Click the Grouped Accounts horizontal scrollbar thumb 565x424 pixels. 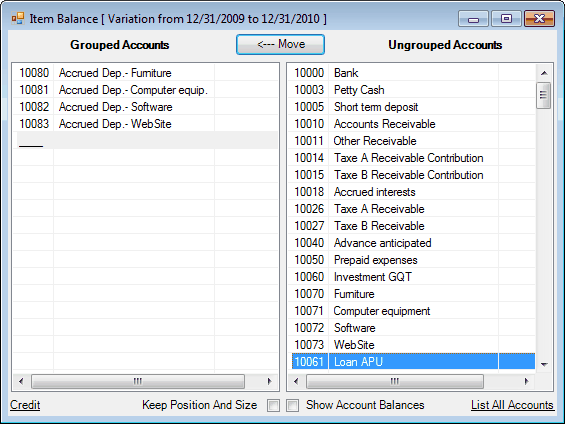pyautogui.click(x=138, y=381)
